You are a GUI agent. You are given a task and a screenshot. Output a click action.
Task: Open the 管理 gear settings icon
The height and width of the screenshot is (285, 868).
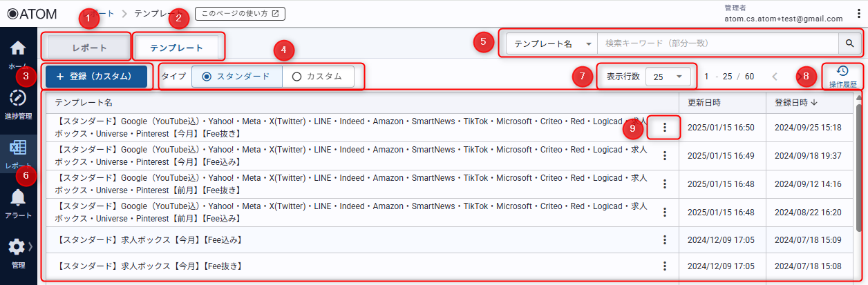click(17, 248)
